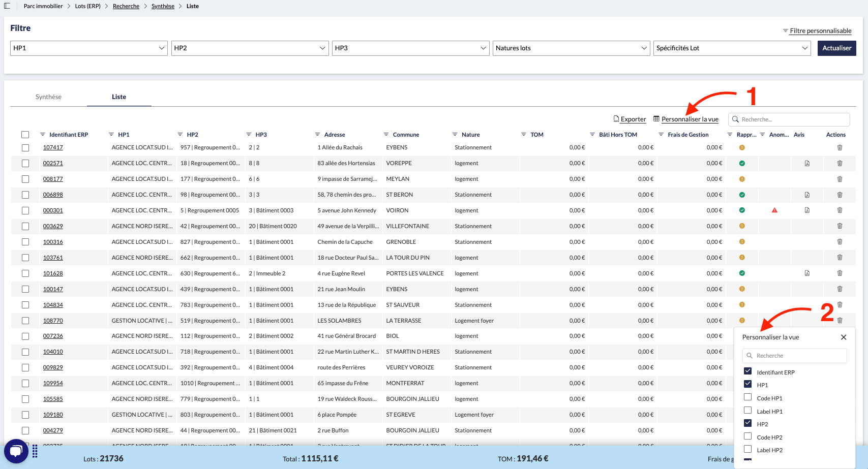Click the filter icon on the Commune column

click(x=386, y=135)
